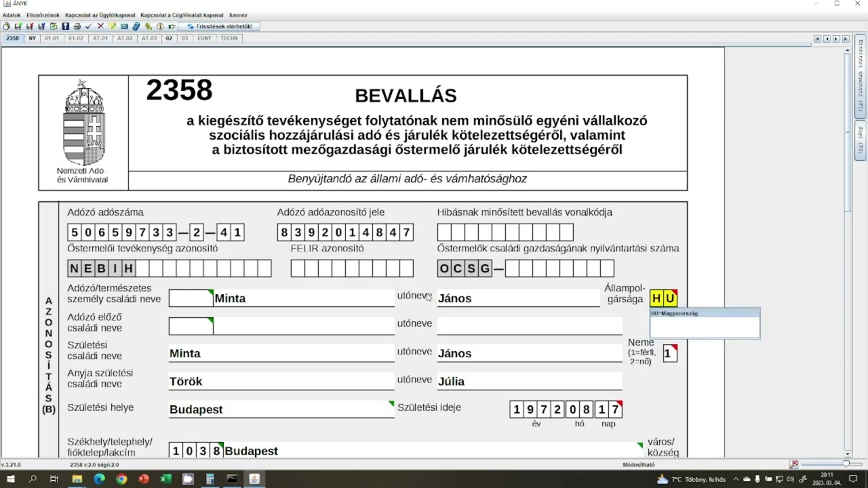Image resolution: width=868 pixels, height=488 pixels.
Task: Click the family name field containing Minta
Action: (304, 298)
